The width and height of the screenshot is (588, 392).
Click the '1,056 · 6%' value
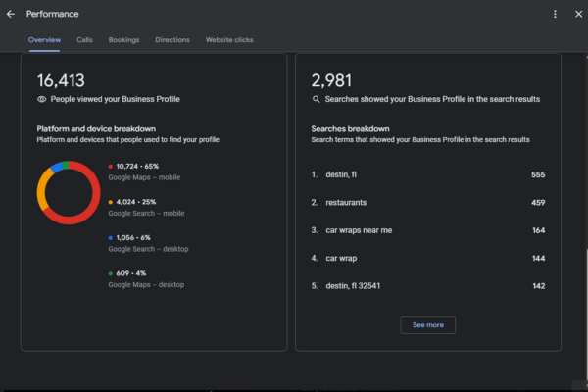133,238
